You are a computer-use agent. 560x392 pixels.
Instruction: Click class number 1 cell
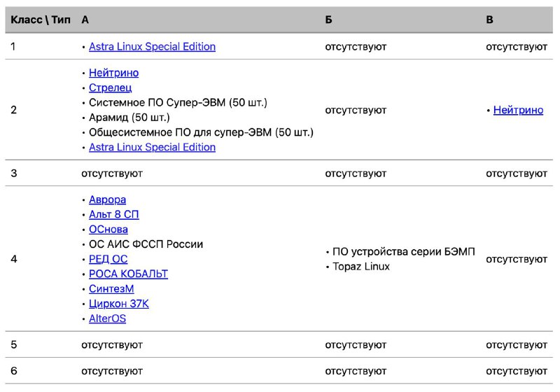(x=13, y=46)
